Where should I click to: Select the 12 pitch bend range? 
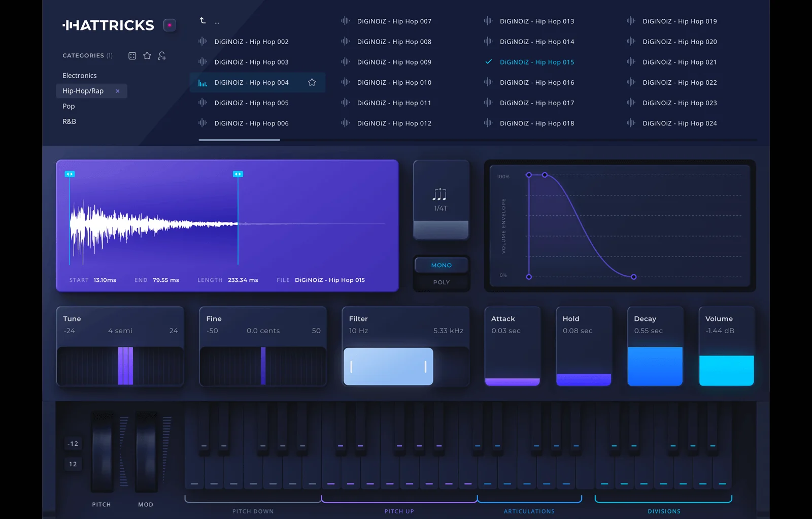click(73, 464)
